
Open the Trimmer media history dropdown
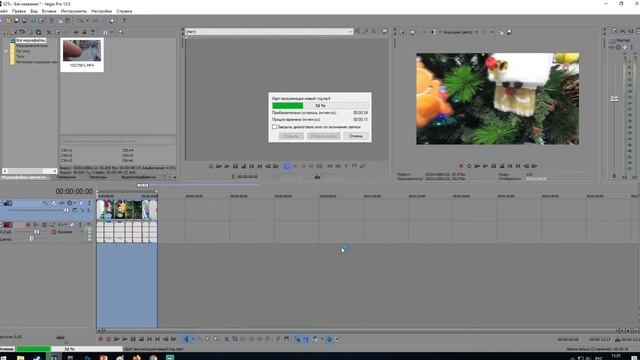tap(350, 31)
